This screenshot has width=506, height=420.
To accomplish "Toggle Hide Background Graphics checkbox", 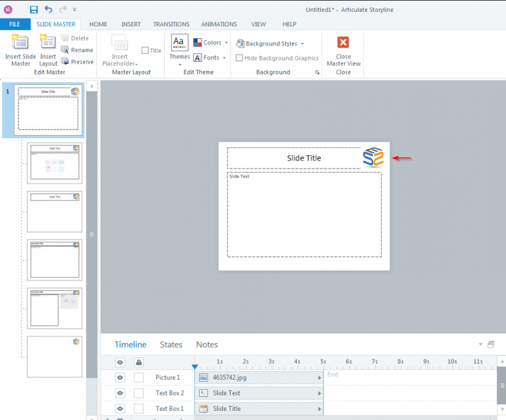I will coord(239,58).
